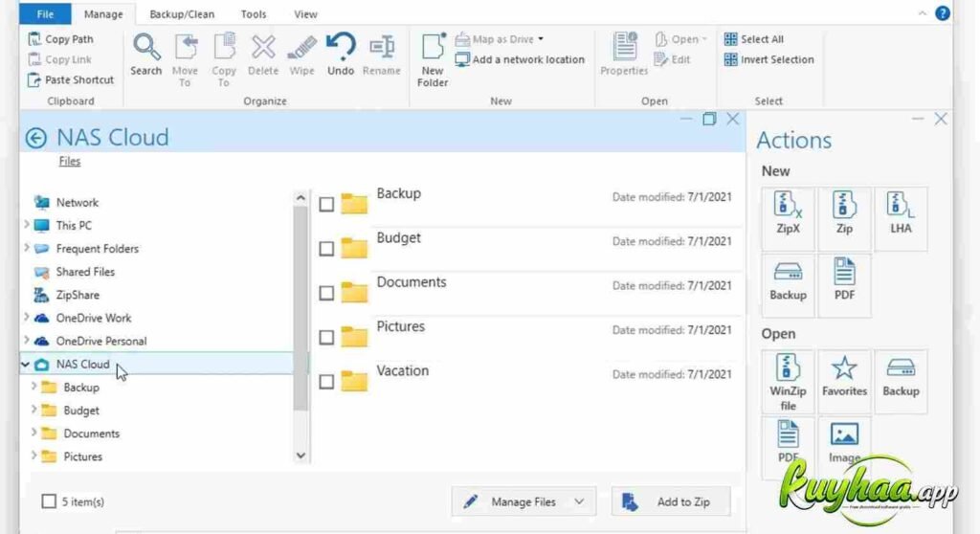Viewport: 980px width, 534px height.
Task: Select Network in the folder tree
Action: 77,203
